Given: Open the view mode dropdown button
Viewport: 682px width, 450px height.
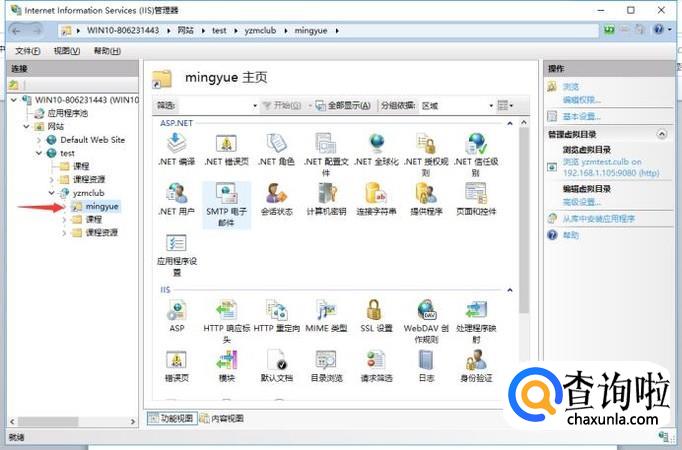Looking at the screenshot, I should (505, 106).
